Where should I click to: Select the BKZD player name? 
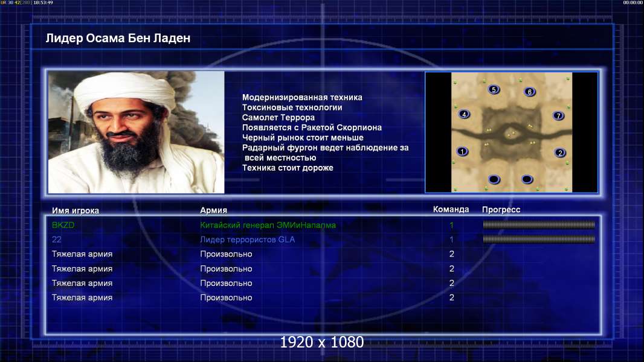click(63, 225)
